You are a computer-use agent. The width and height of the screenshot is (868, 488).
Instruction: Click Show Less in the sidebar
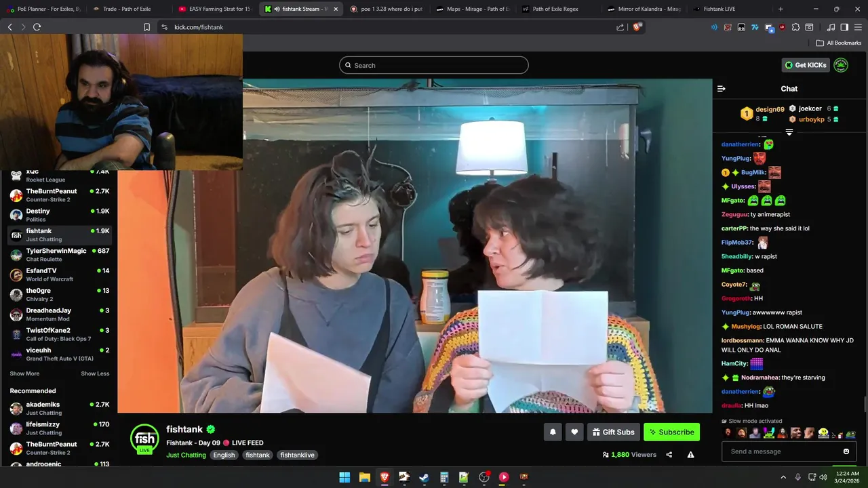(x=95, y=373)
